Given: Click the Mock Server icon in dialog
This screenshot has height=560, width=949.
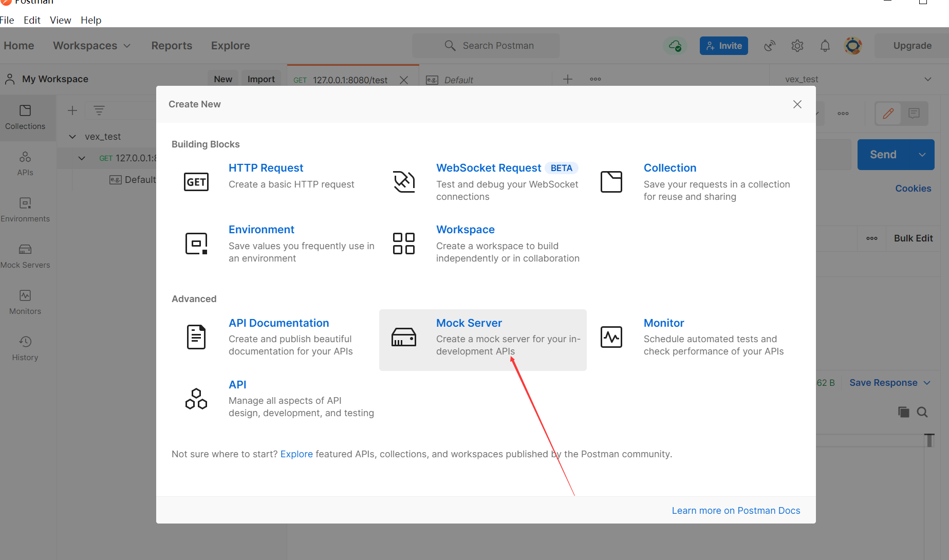Looking at the screenshot, I should [x=404, y=337].
